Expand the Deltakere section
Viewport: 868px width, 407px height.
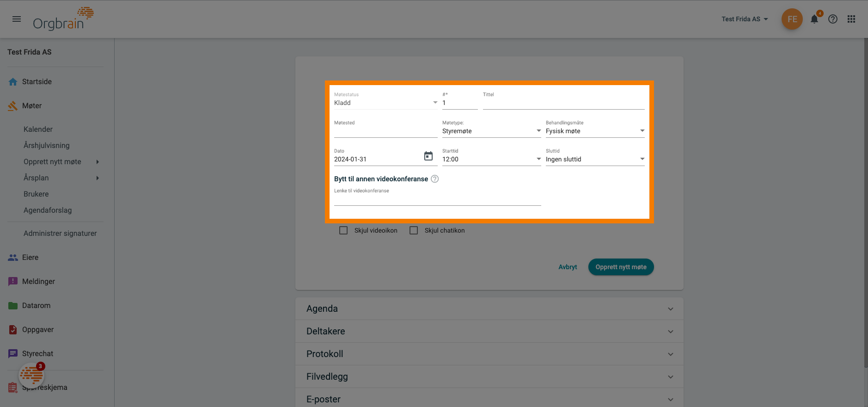pyautogui.click(x=489, y=332)
